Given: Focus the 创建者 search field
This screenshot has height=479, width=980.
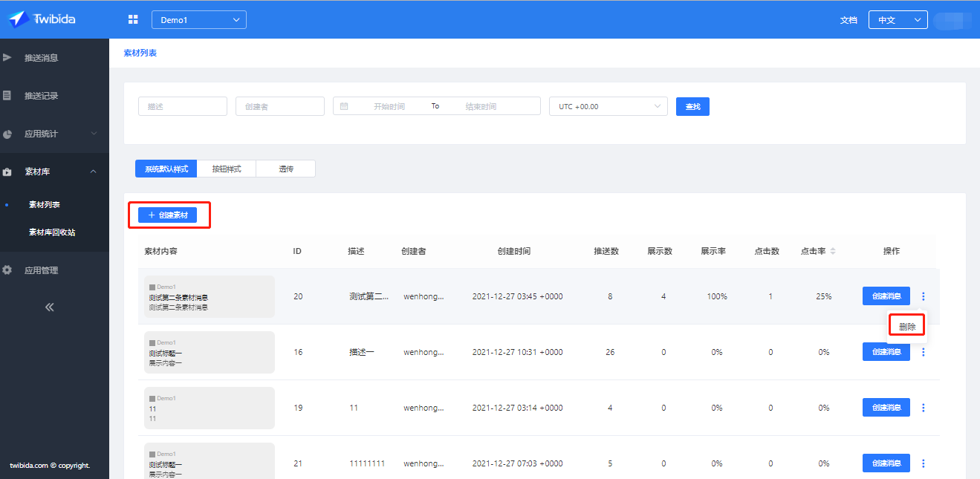Looking at the screenshot, I should coord(280,106).
